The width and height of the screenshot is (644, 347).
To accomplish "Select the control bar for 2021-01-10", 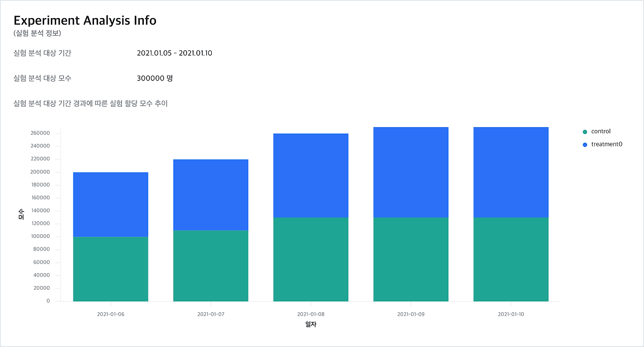I will [511, 259].
